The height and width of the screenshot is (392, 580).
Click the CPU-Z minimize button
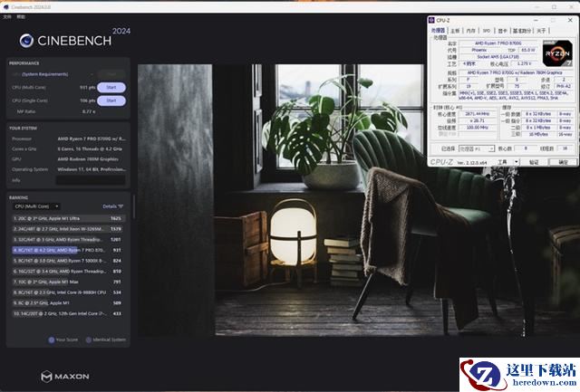coord(536,20)
